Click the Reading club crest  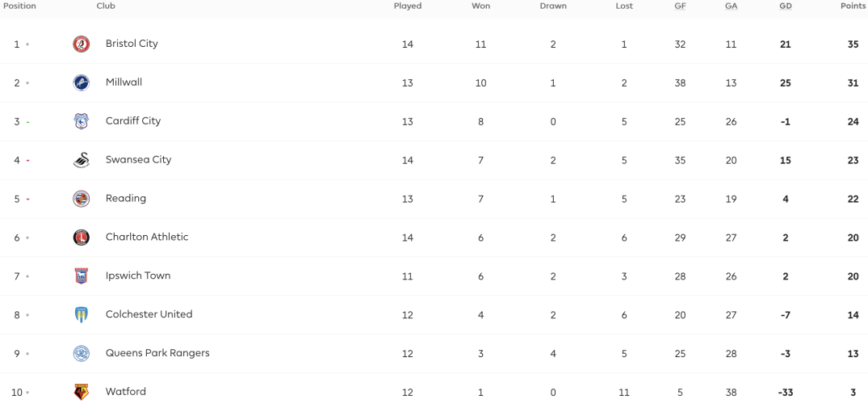click(82, 199)
